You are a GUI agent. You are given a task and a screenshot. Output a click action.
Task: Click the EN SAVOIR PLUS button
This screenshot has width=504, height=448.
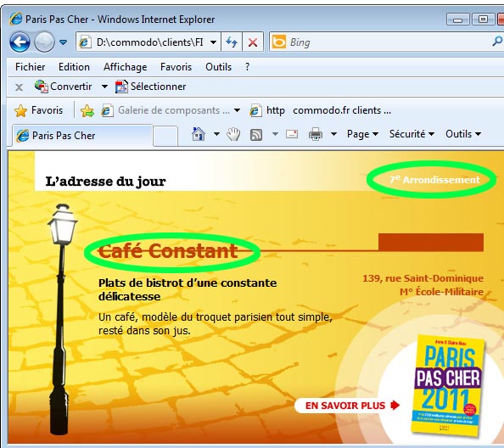point(348,406)
